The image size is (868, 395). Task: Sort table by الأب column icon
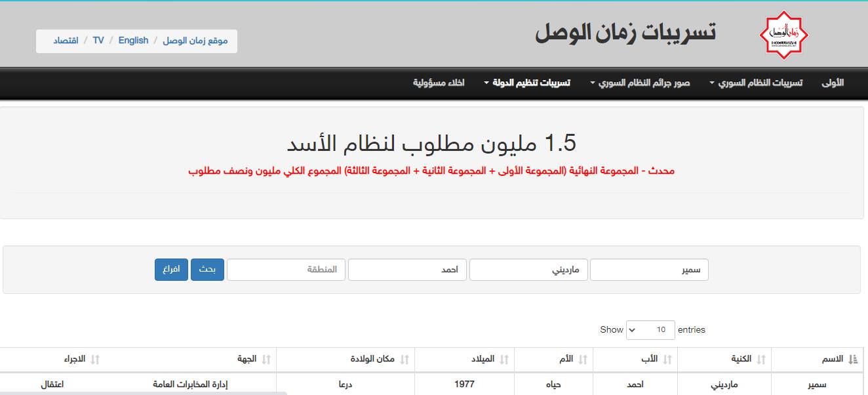[x=667, y=359]
